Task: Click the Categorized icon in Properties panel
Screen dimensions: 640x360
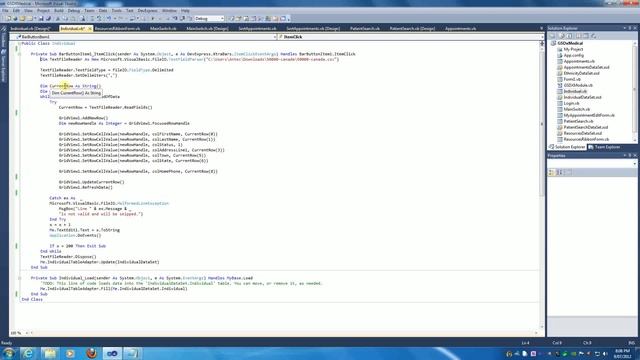Action: pyautogui.click(x=551, y=173)
